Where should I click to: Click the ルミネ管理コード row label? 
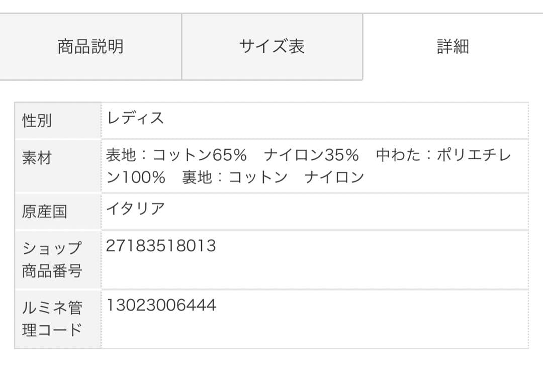tap(52, 319)
